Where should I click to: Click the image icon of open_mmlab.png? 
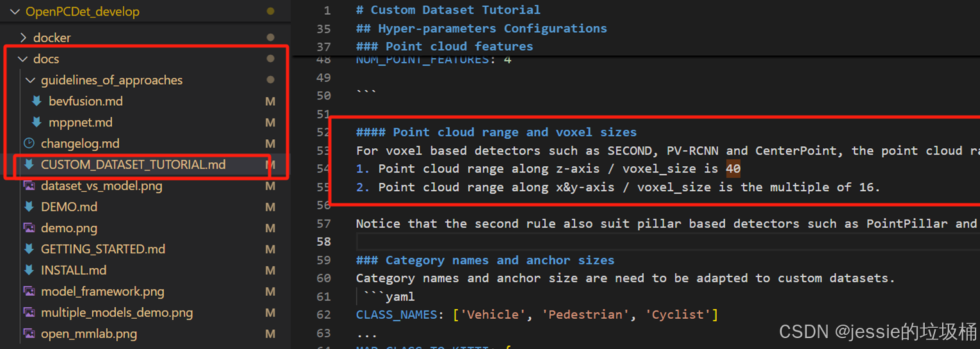29,334
